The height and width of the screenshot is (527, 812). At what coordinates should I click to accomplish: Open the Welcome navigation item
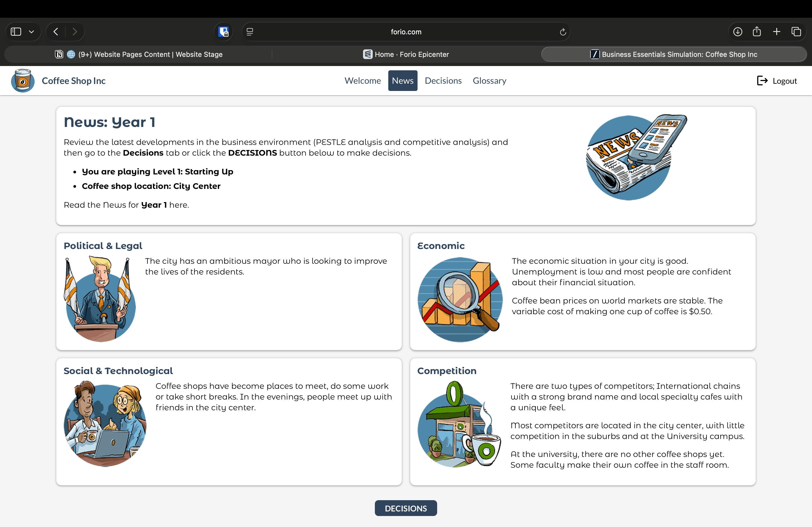362,81
